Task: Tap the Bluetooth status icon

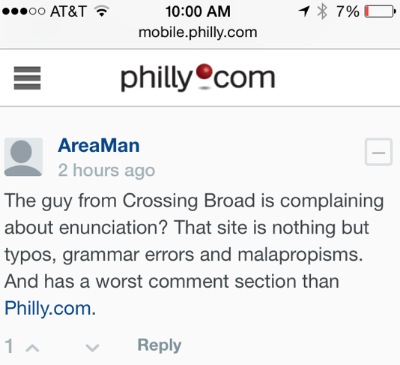Action: (322, 11)
